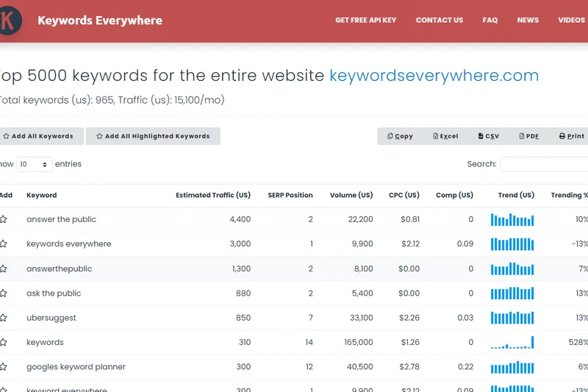Click the 165,000 volume value
This screenshot has height=392, width=588.
(x=359, y=342)
